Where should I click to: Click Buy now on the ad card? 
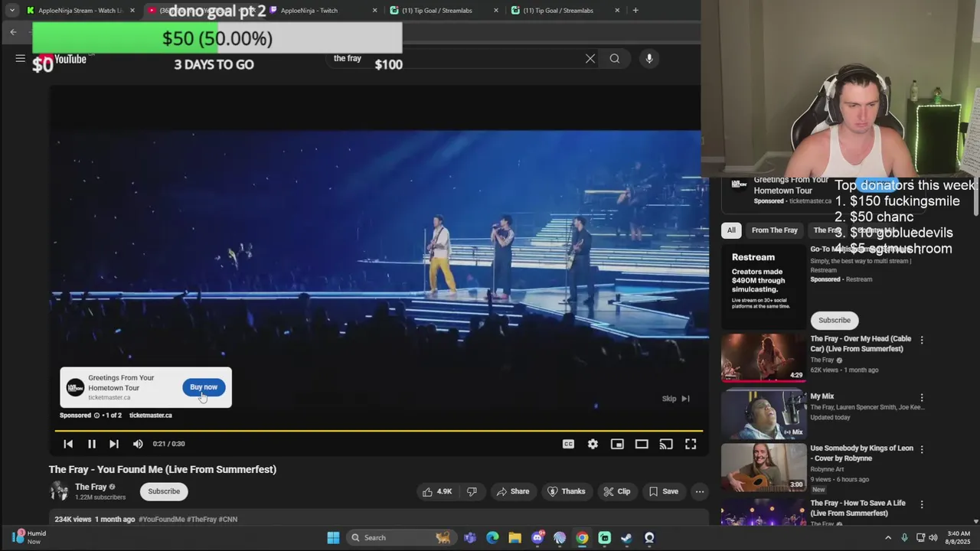click(x=204, y=387)
